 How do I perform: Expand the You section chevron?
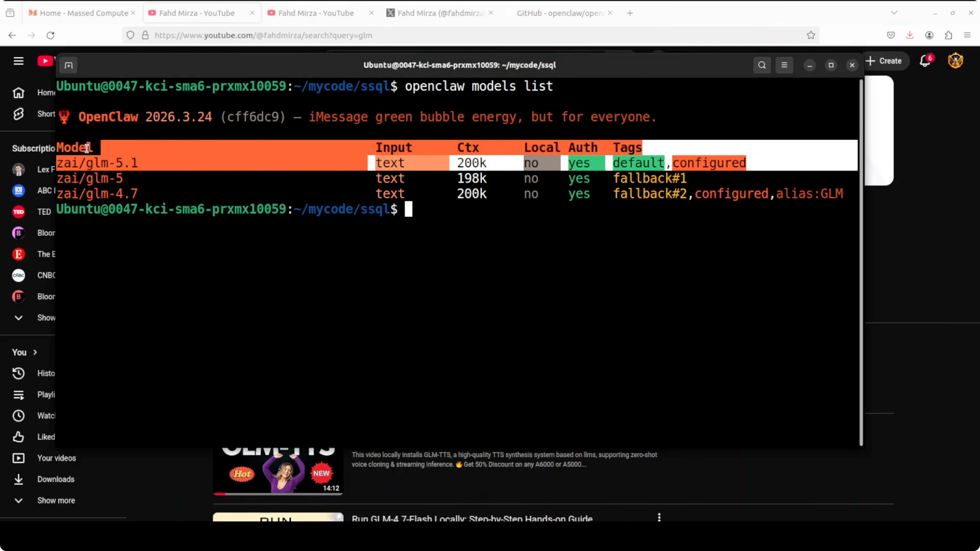pyautogui.click(x=35, y=352)
